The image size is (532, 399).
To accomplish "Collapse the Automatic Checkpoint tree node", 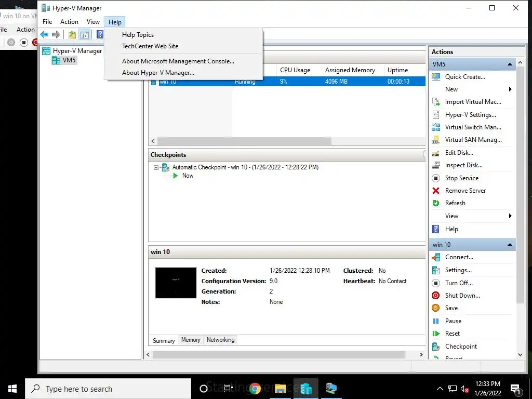I will point(156,167).
